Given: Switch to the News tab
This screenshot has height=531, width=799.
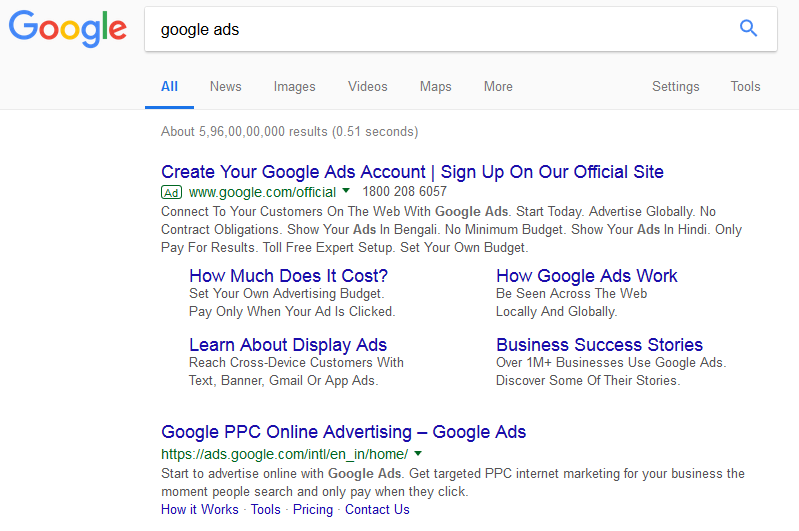Looking at the screenshot, I should point(225,87).
